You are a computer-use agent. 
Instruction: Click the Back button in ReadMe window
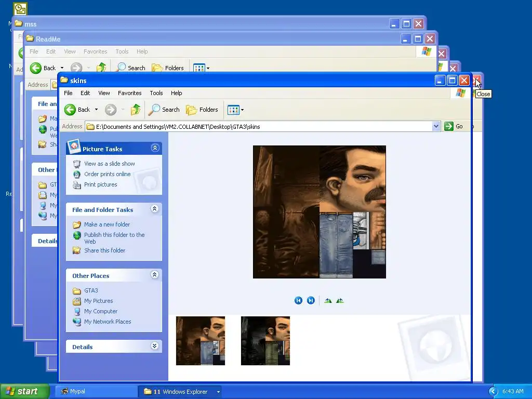(43, 68)
